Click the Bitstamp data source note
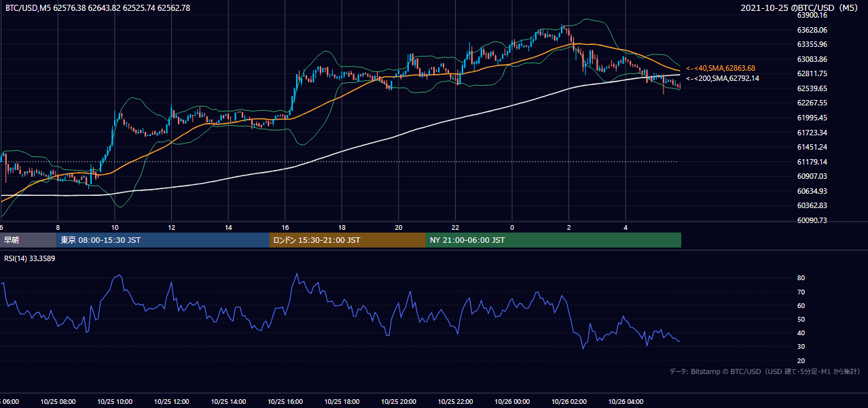The height and width of the screenshot is (408, 868). click(x=765, y=372)
